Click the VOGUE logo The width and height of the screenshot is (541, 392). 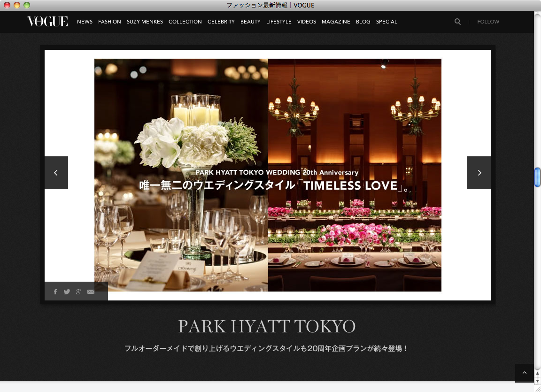click(x=47, y=22)
